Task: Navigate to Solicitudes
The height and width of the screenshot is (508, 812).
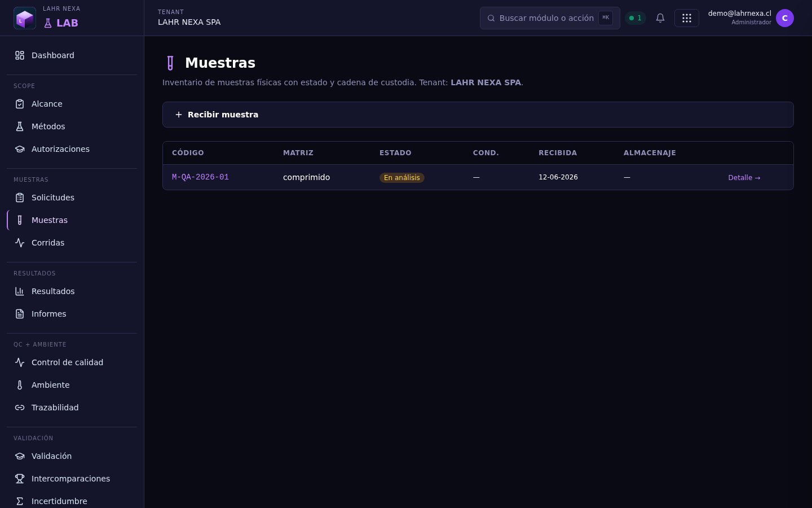Action: click(x=72, y=198)
